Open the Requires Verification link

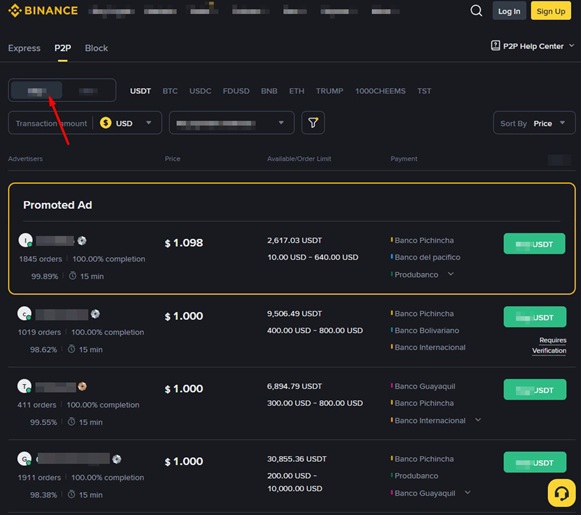point(549,345)
